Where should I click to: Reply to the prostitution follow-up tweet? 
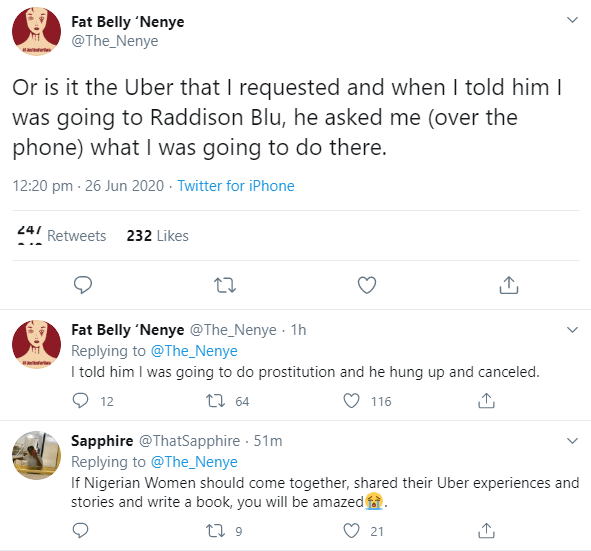[80, 401]
